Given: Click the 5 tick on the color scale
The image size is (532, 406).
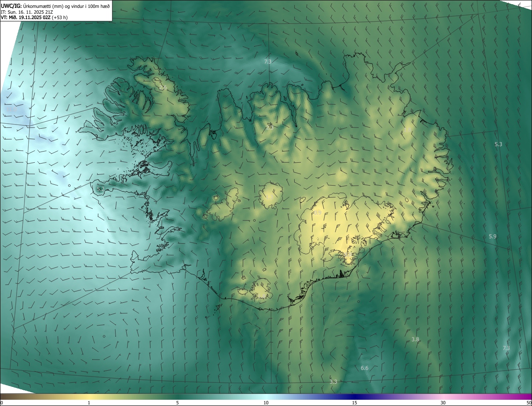Looking at the screenshot, I should click(177, 403).
